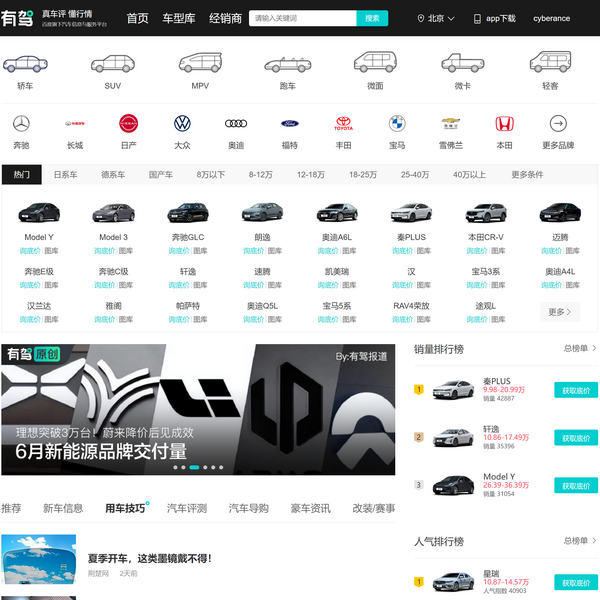
Task: Open the 车型库 navigation menu
Action: pos(179,18)
